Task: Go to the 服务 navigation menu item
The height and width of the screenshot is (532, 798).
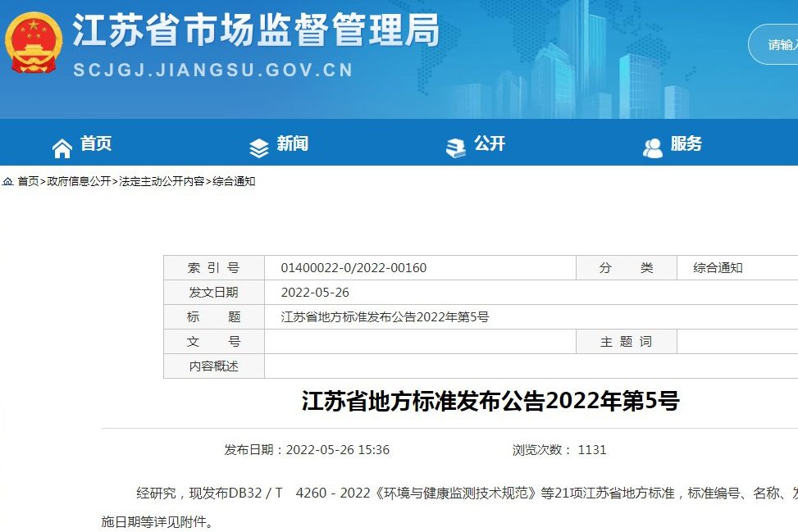Action: click(x=686, y=144)
